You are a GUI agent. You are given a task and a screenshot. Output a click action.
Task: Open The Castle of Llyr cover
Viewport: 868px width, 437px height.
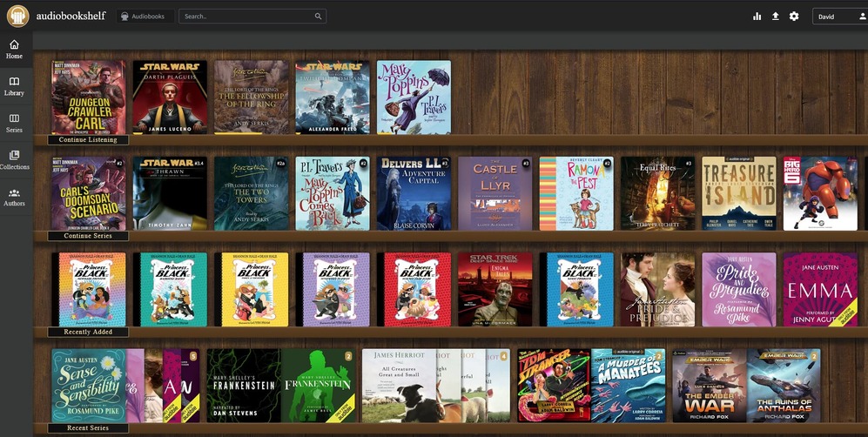pyautogui.click(x=495, y=193)
